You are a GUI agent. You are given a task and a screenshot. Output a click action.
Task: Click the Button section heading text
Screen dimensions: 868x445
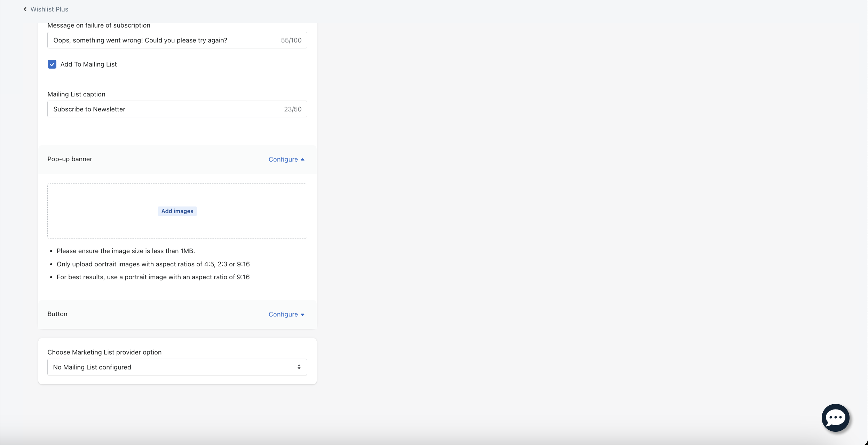(x=57, y=314)
